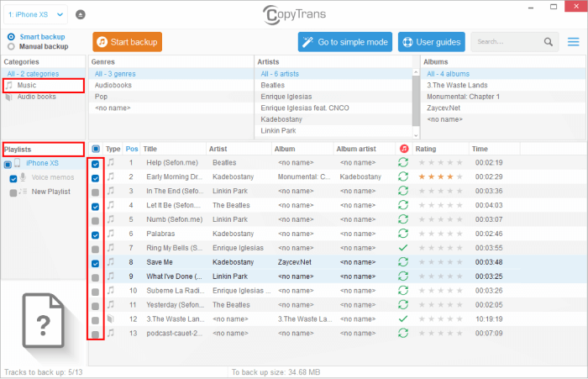Click the Audio books category icon

tap(9, 97)
